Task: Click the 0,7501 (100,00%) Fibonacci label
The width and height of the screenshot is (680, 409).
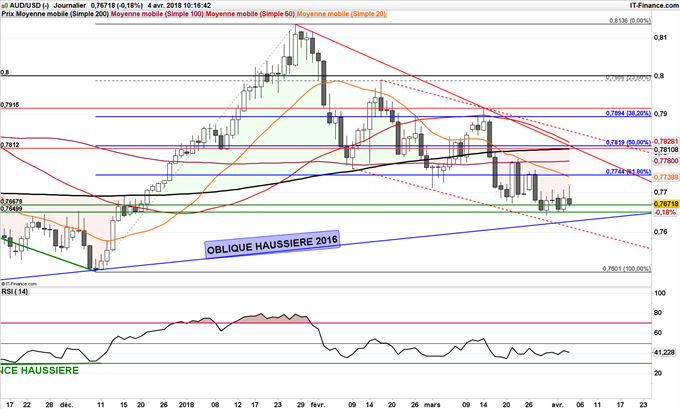Action: pyautogui.click(x=627, y=269)
